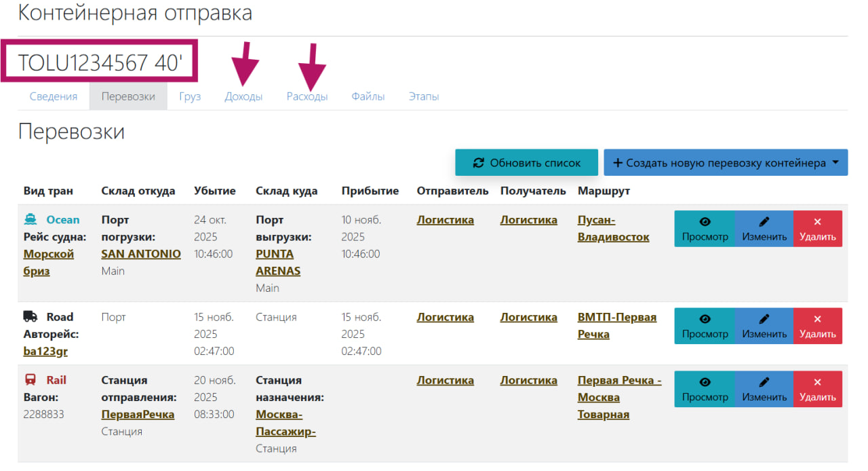The height and width of the screenshot is (471, 868).
Task: Delete the Rail transport with Удалить
Action: [x=817, y=389]
